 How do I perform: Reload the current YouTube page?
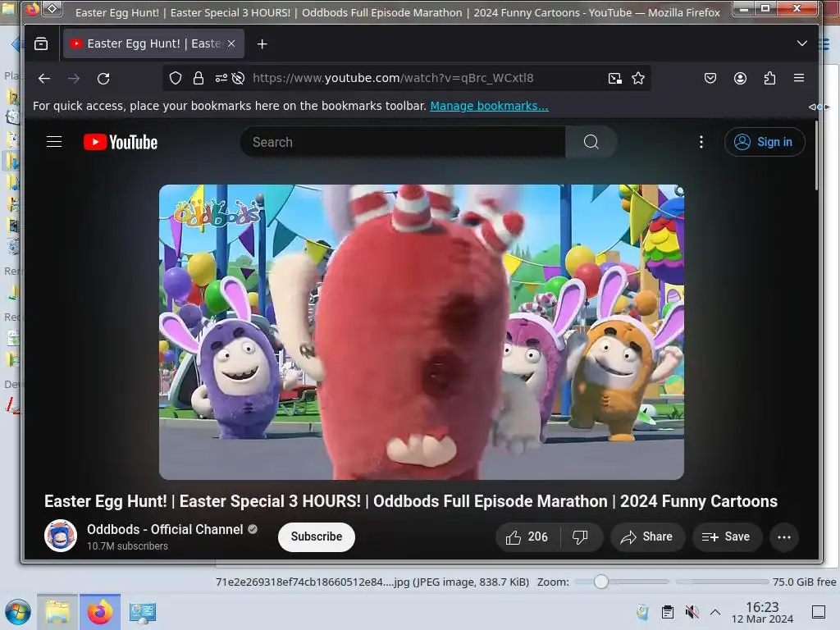[x=103, y=79]
